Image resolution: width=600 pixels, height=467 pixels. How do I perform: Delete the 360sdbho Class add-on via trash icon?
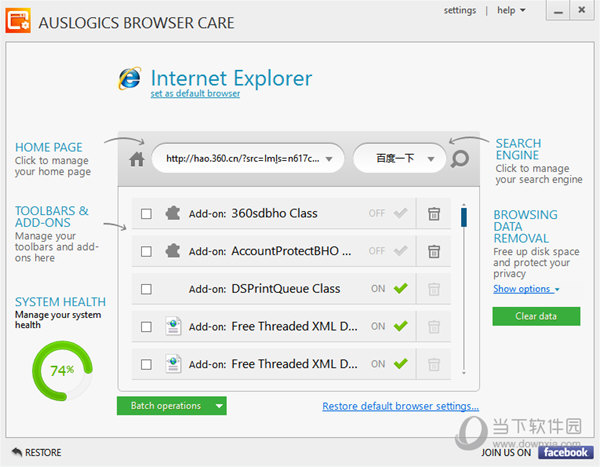(434, 214)
